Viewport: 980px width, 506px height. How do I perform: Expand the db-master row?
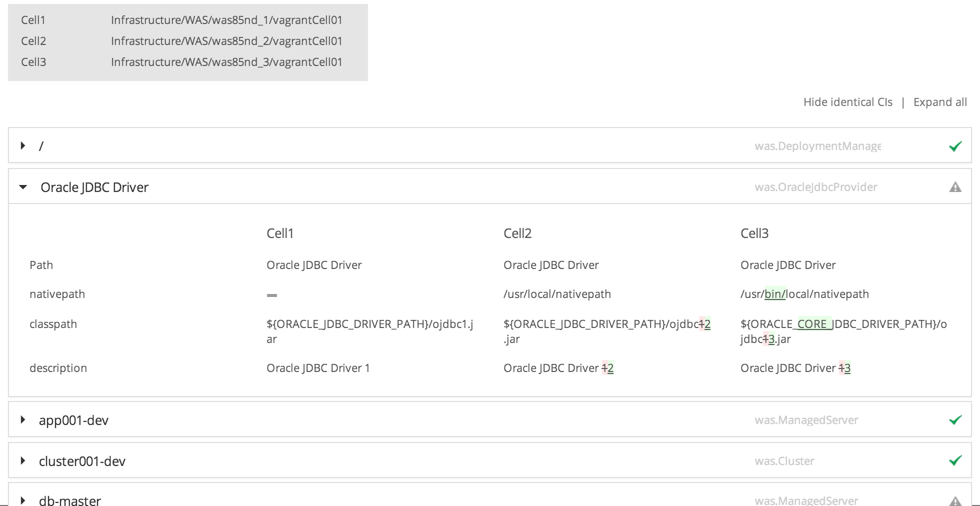tap(23, 500)
